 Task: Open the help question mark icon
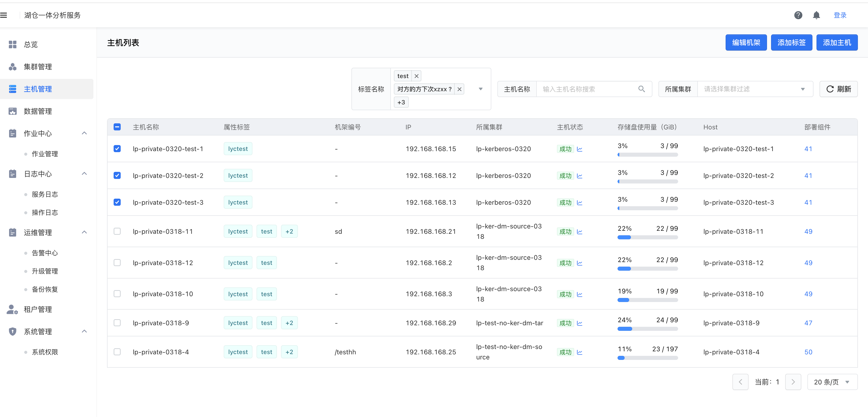tap(798, 15)
